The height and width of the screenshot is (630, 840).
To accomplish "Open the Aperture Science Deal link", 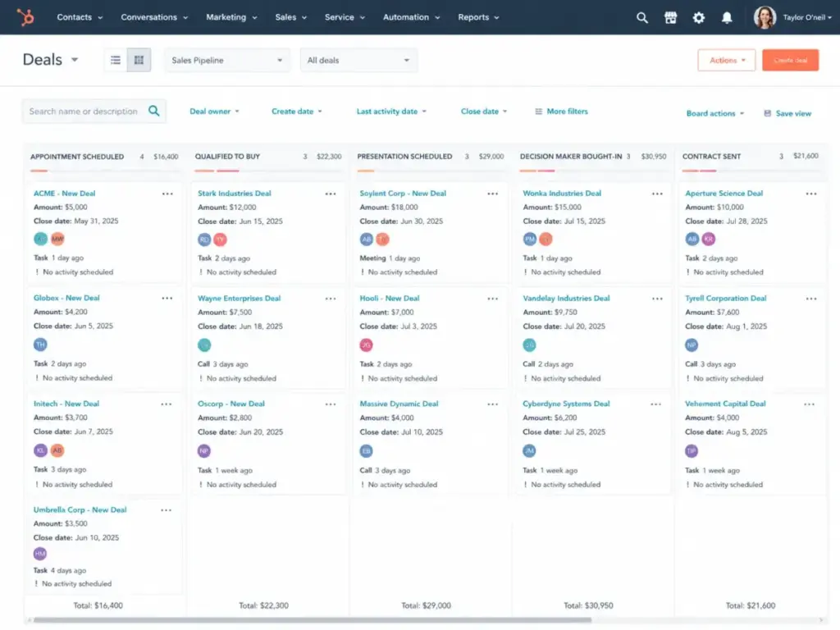I will [x=724, y=194].
